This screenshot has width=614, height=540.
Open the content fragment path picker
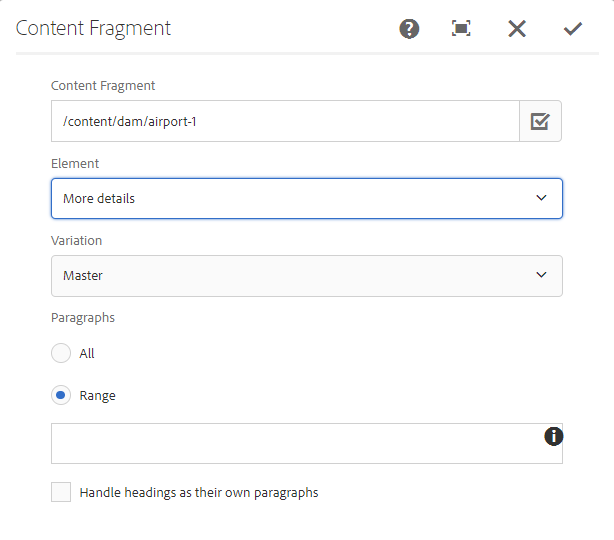540,121
